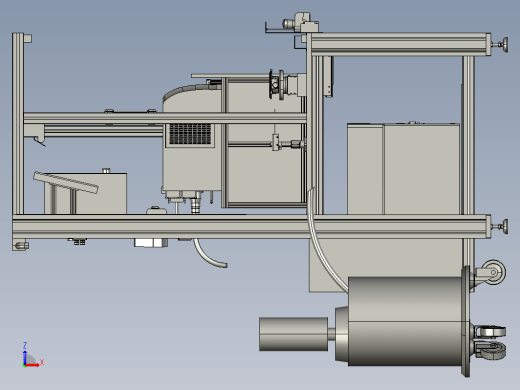Screen dimensions: 520x390
Task: Click the red X axis label
Action: [42, 362]
